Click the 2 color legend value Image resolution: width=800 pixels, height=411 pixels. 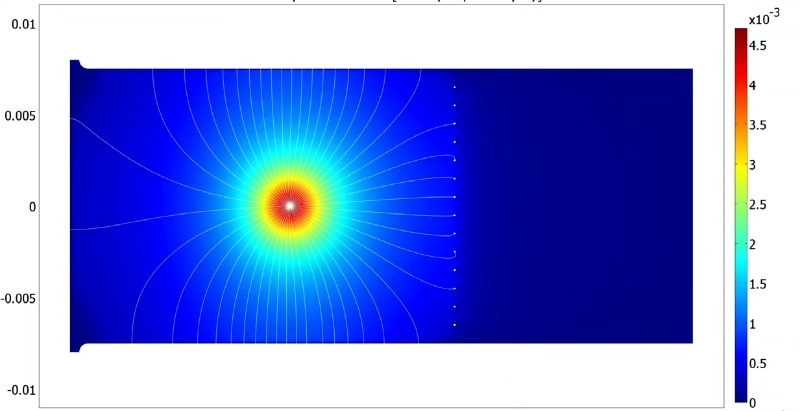753,245
